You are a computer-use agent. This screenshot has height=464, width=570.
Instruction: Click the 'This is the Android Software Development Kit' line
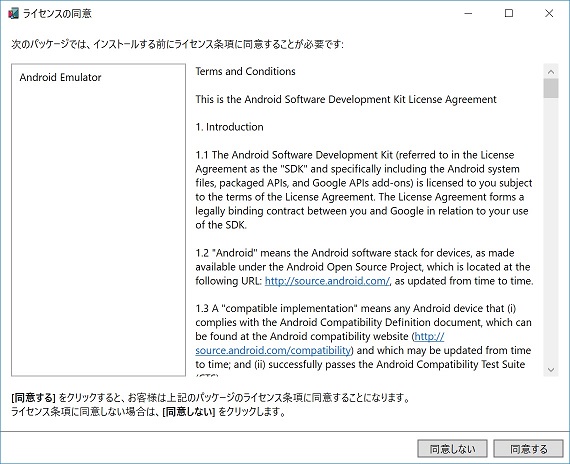346,99
